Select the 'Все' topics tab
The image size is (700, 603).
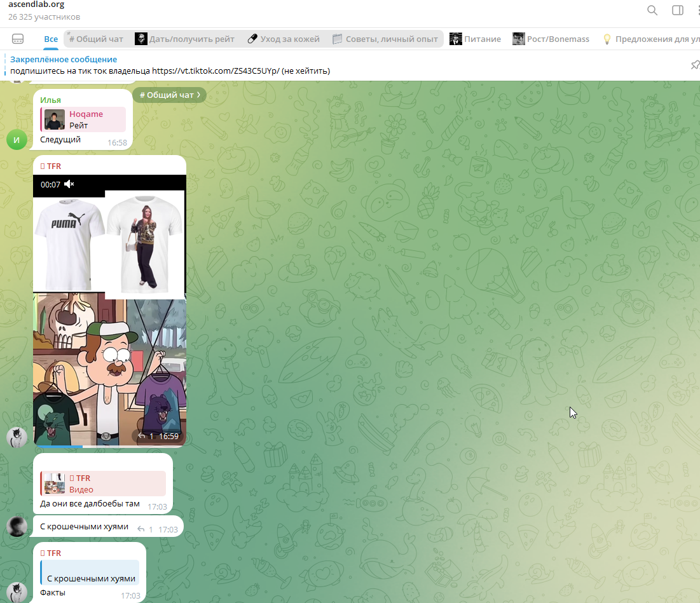(51, 39)
